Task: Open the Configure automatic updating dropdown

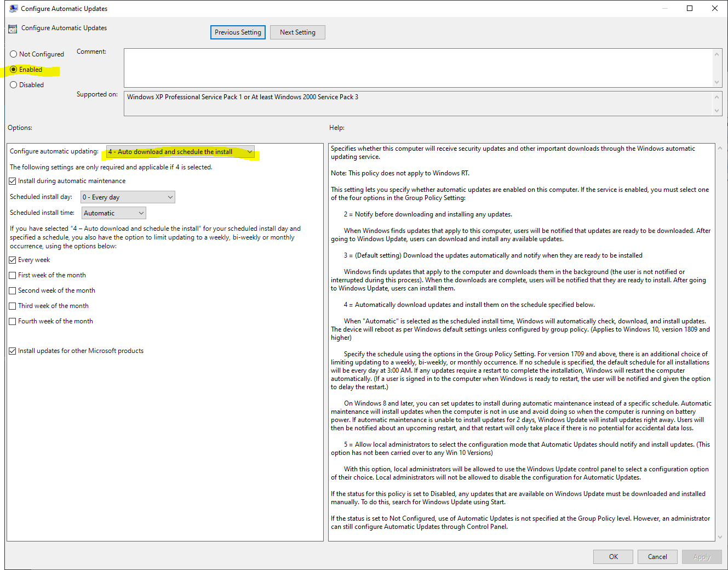Action: pyautogui.click(x=181, y=152)
